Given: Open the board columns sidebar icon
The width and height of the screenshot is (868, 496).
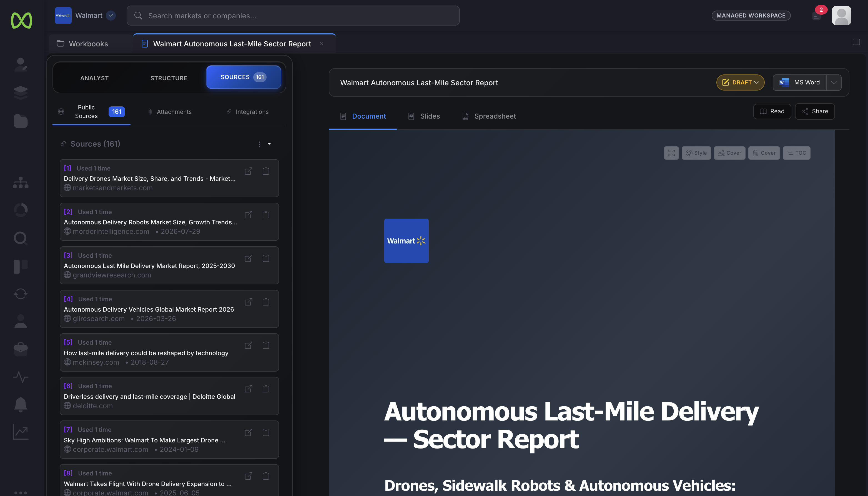Looking at the screenshot, I should click(21, 266).
